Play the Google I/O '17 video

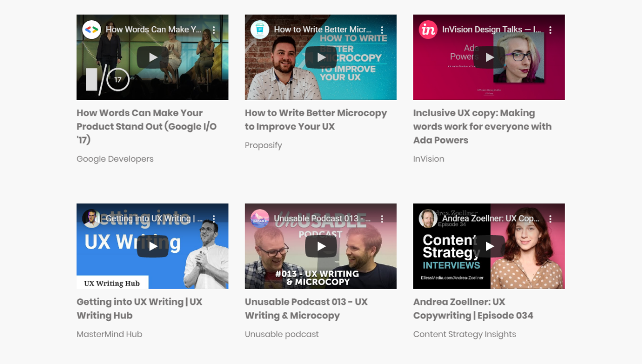pyautogui.click(x=152, y=57)
